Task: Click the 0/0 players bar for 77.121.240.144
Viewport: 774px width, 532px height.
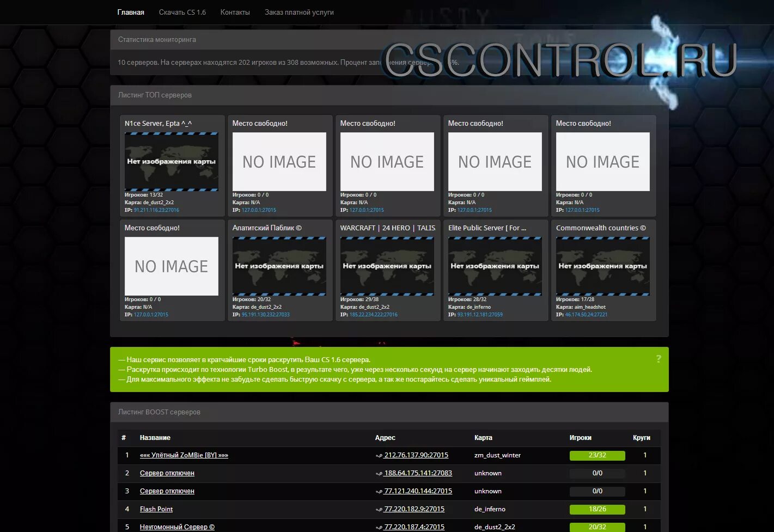Action: pos(598,491)
